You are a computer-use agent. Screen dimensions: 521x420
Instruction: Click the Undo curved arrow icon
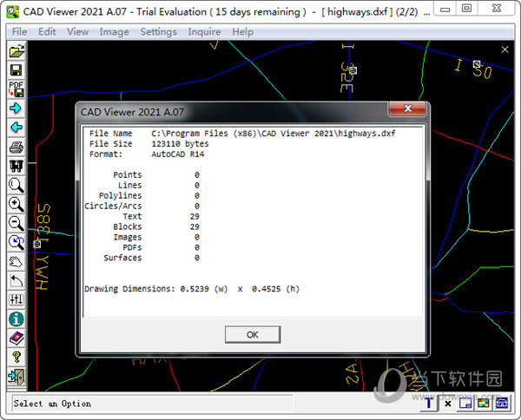16,281
